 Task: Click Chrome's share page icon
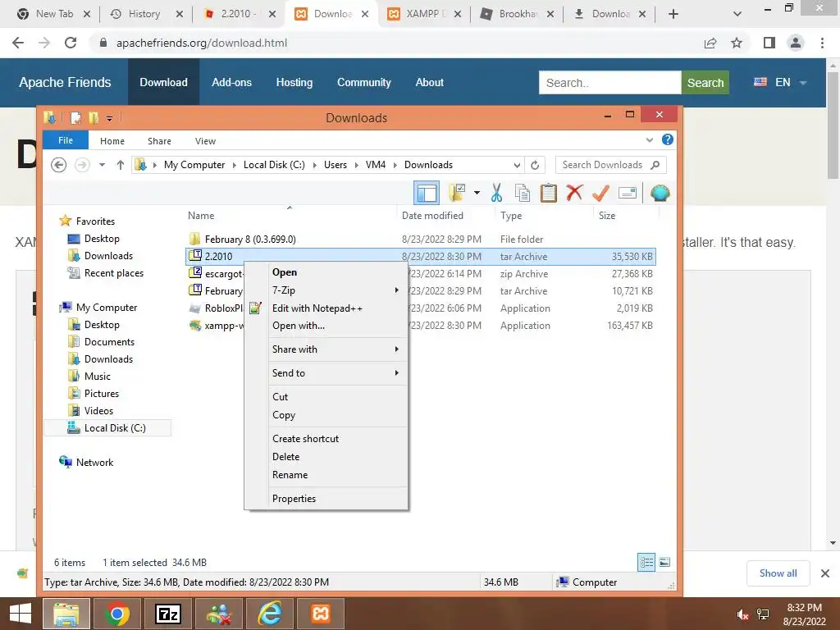[710, 43]
